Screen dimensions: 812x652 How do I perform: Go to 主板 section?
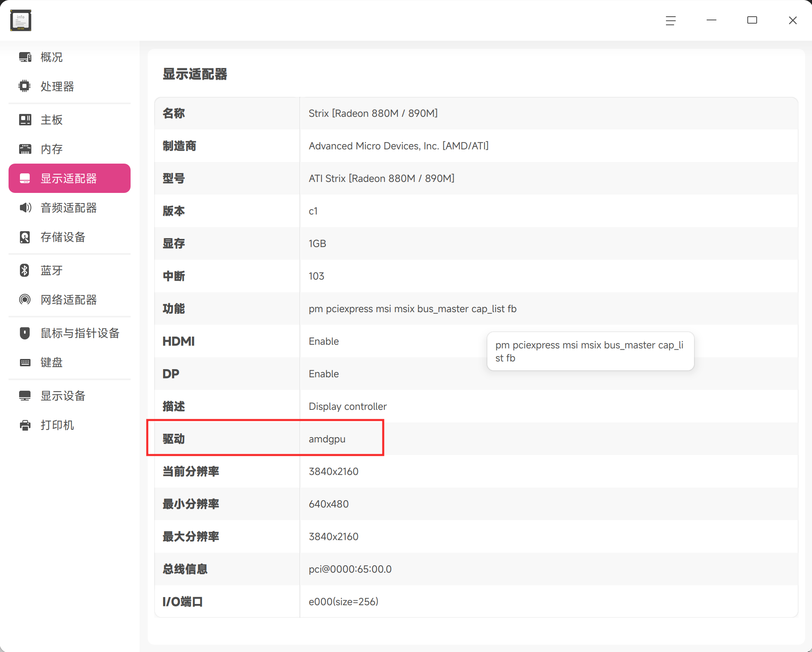(70, 120)
